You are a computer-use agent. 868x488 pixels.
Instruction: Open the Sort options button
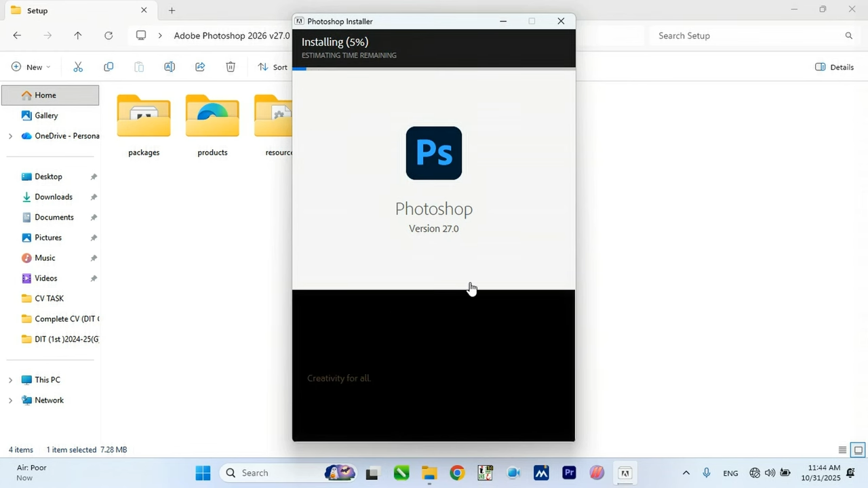(273, 67)
